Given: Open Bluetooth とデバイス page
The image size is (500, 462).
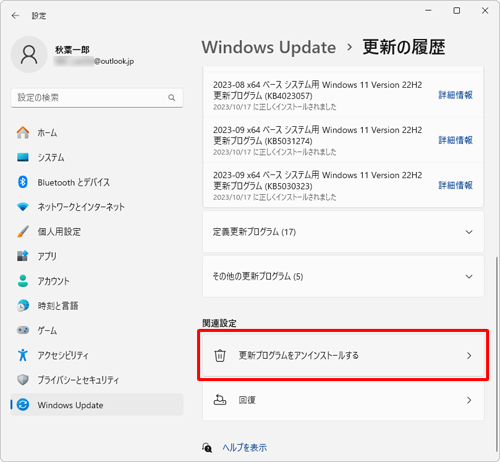Looking at the screenshot, I should point(97,182).
